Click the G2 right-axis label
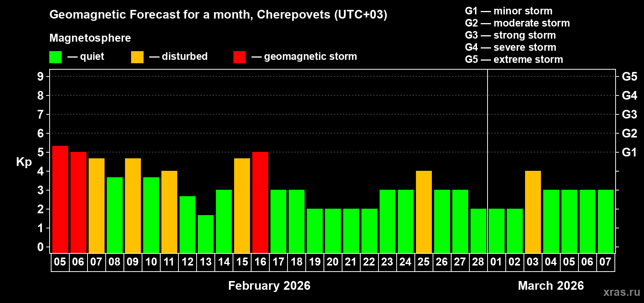The image size is (644, 303). coord(630,133)
